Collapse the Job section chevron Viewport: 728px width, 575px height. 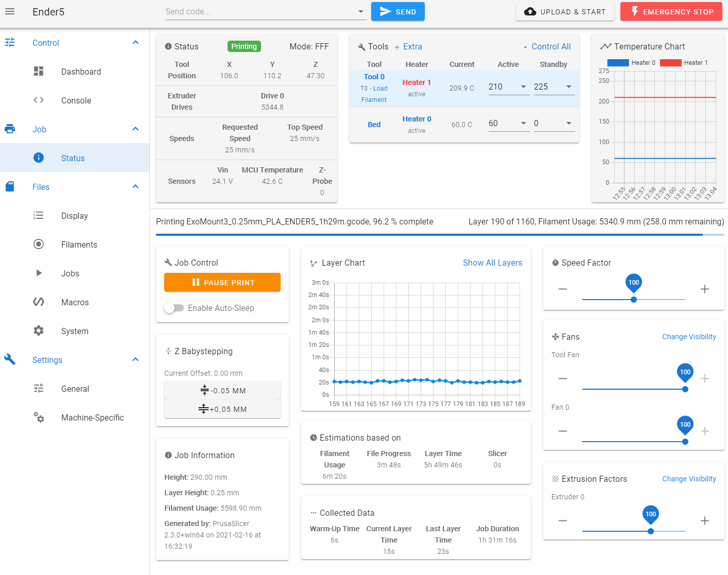pos(135,129)
